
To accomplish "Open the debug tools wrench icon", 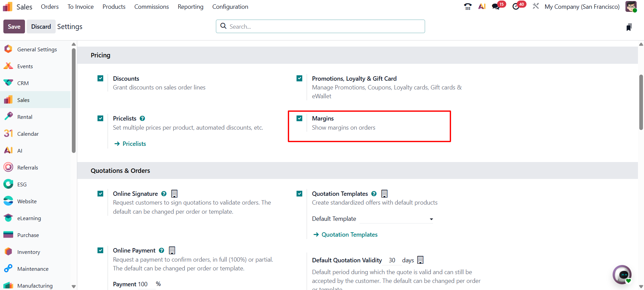I will (536, 6).
